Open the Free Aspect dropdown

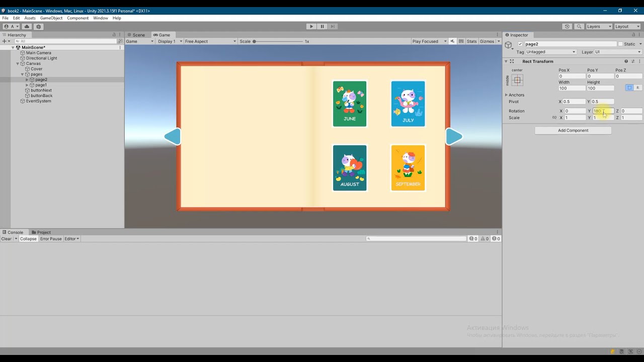coord(210,41)
